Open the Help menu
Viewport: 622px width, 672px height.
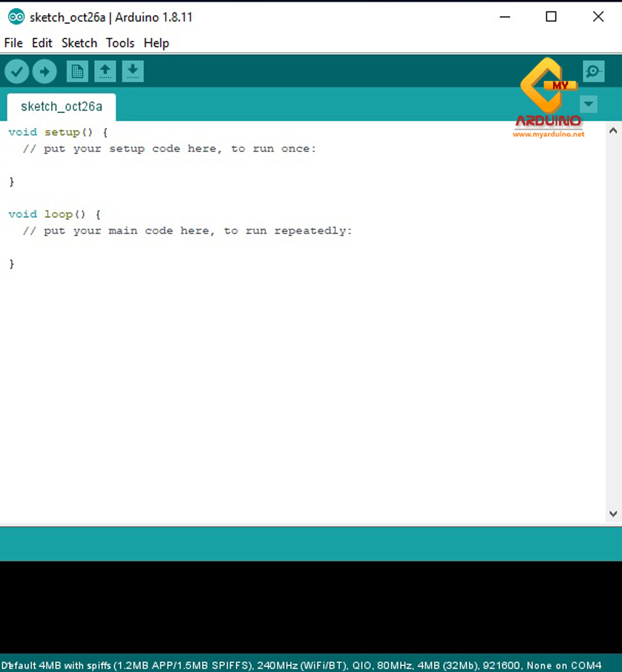coord(156,43)
